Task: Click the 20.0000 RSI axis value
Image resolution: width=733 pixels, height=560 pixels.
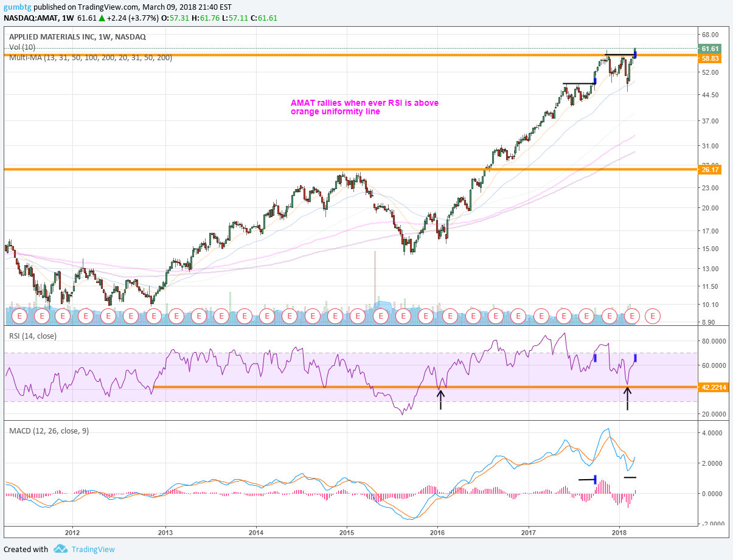Action: pyautogui.click(x=714, y=414)
